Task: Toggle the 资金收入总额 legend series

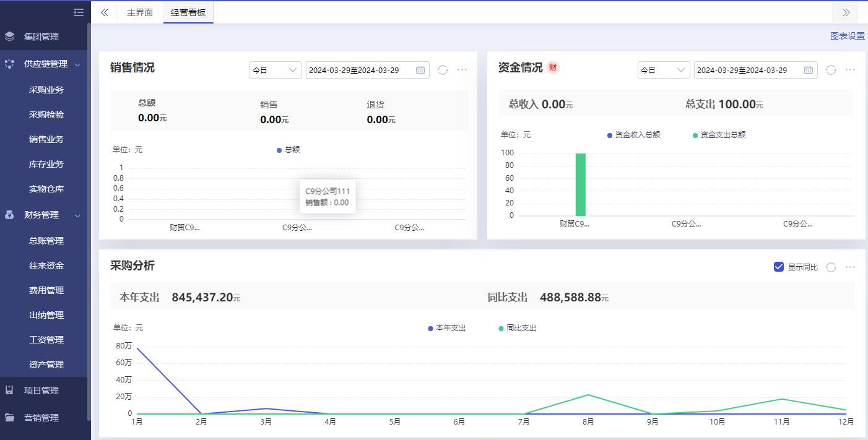Action: click(633, 135)
